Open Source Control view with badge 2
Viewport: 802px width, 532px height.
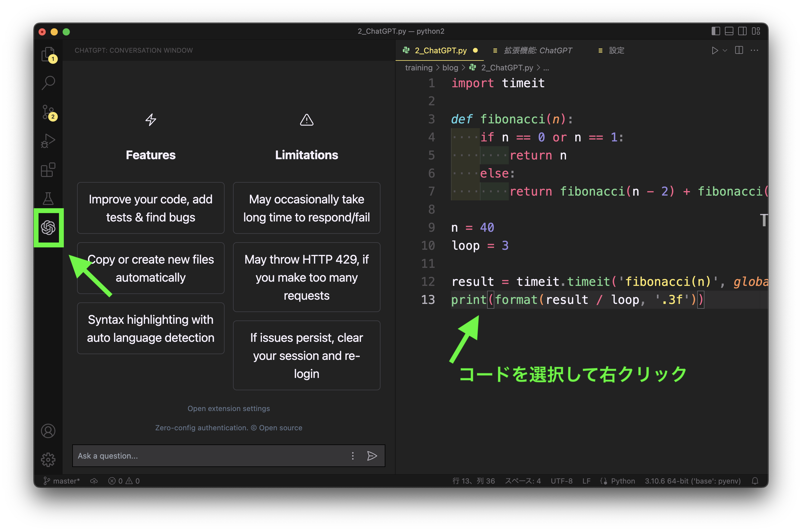[48, 112]
